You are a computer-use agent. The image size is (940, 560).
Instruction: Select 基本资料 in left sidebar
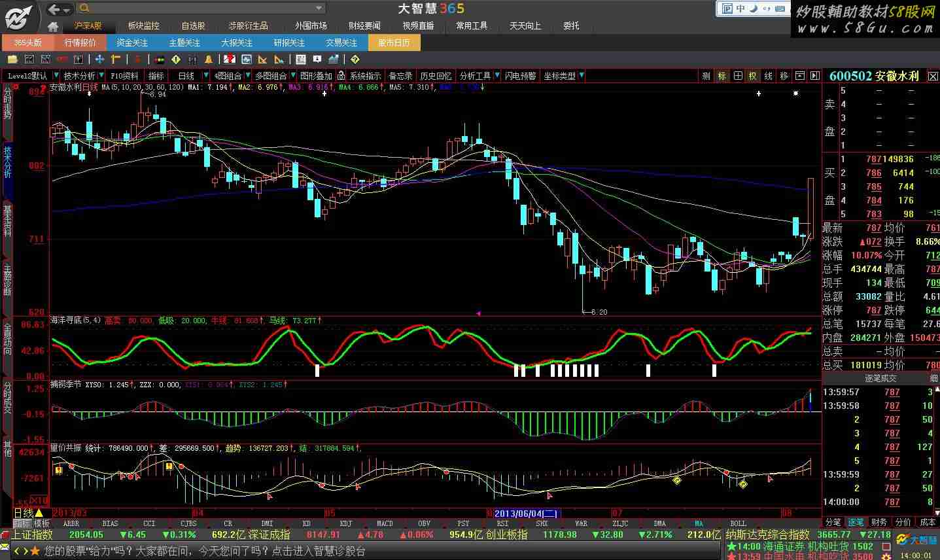click(x=8, y=220)
